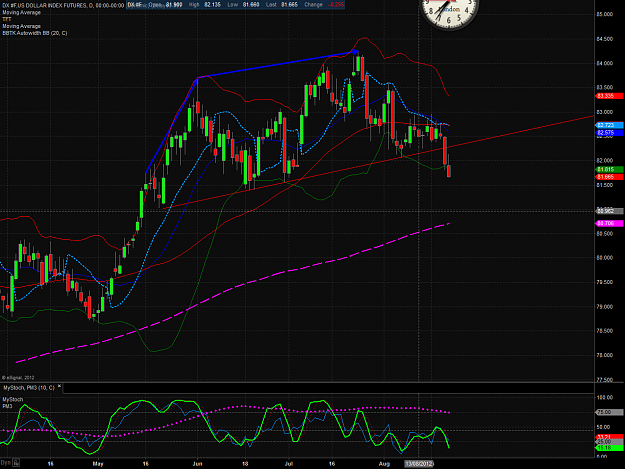Click the light blue 82.723 price tag

click(x=609, y=126)
